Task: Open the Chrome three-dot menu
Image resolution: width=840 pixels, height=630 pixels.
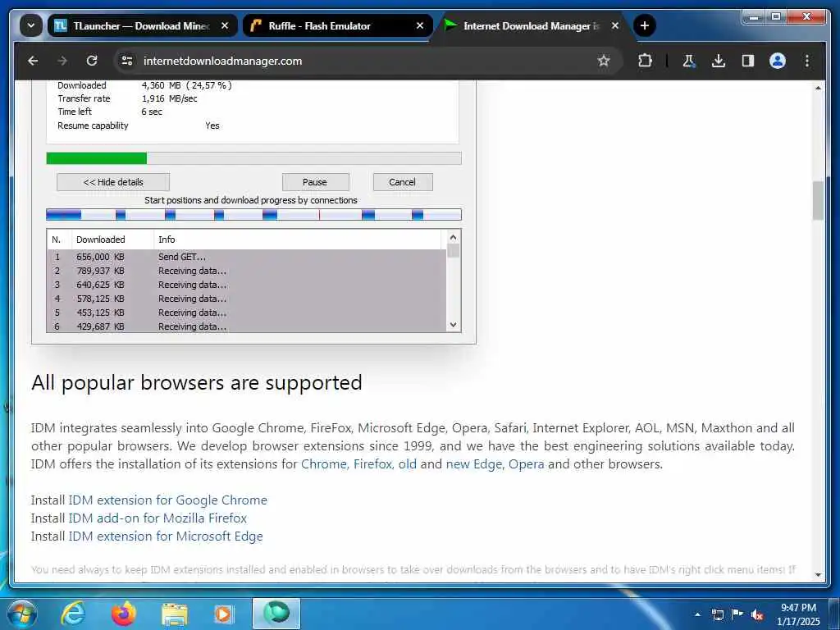Action: (x=807, y=61)
